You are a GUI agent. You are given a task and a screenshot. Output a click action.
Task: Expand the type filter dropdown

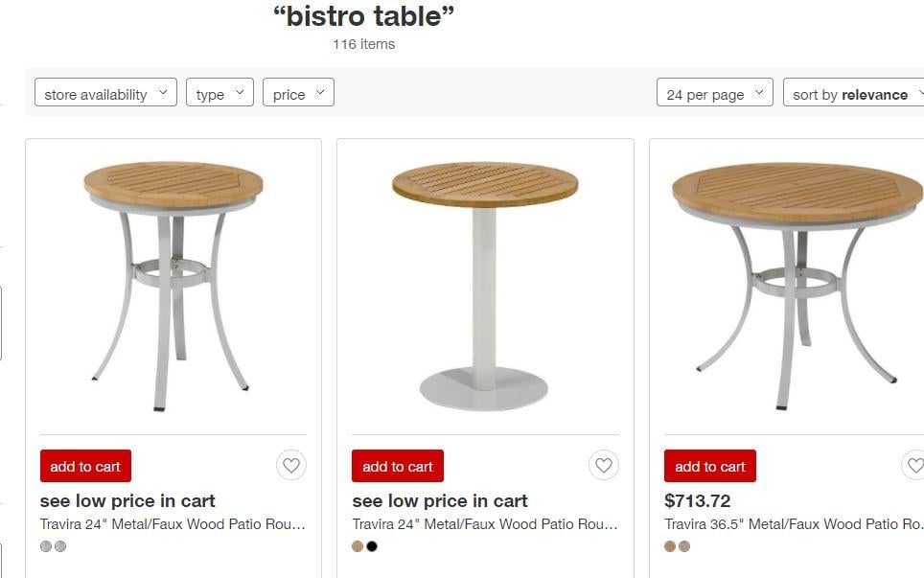[219, 93]
